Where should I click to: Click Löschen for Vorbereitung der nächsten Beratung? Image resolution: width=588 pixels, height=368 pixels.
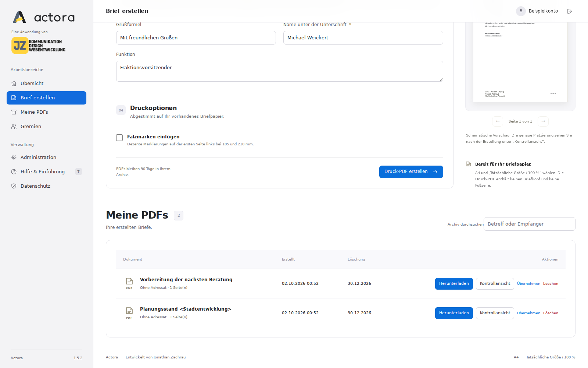551,284
